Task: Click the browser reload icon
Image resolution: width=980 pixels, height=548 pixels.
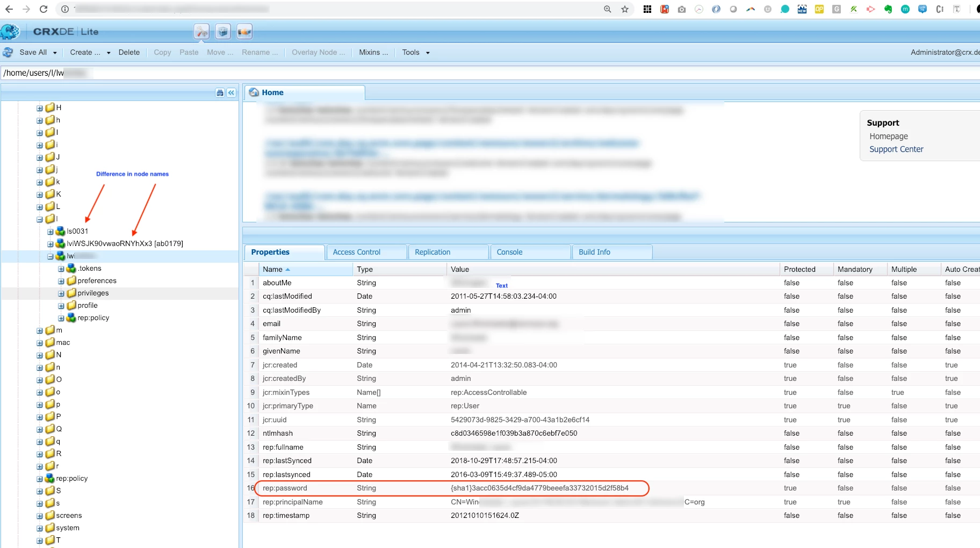Action: (44, 9)
